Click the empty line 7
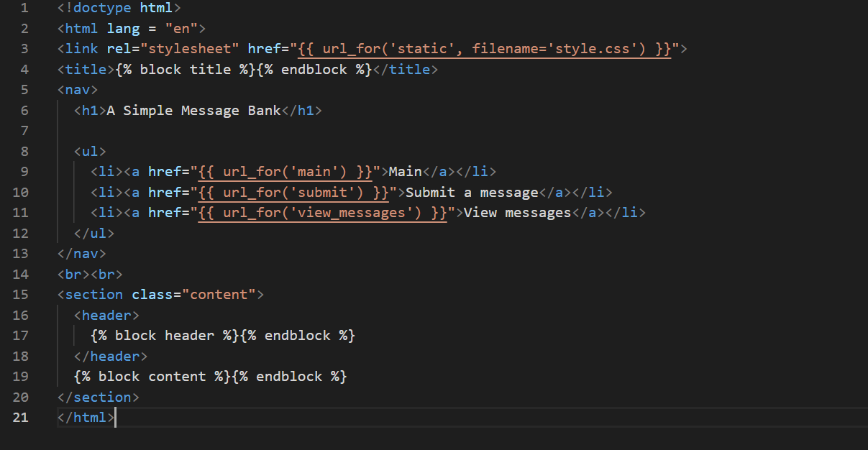This screenshot has height=450, width=868. [x=288, y=131]
